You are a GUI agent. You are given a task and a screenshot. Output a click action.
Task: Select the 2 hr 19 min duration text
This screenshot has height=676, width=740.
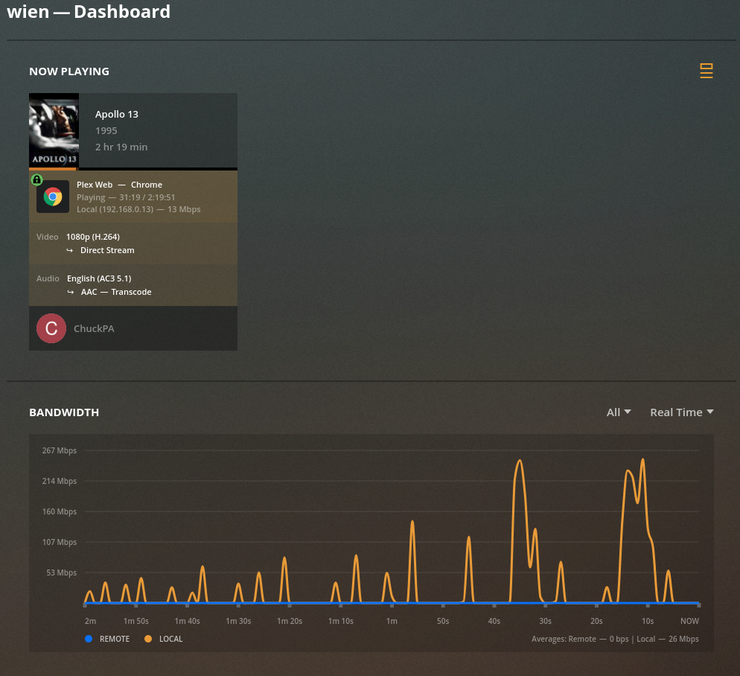121,147
